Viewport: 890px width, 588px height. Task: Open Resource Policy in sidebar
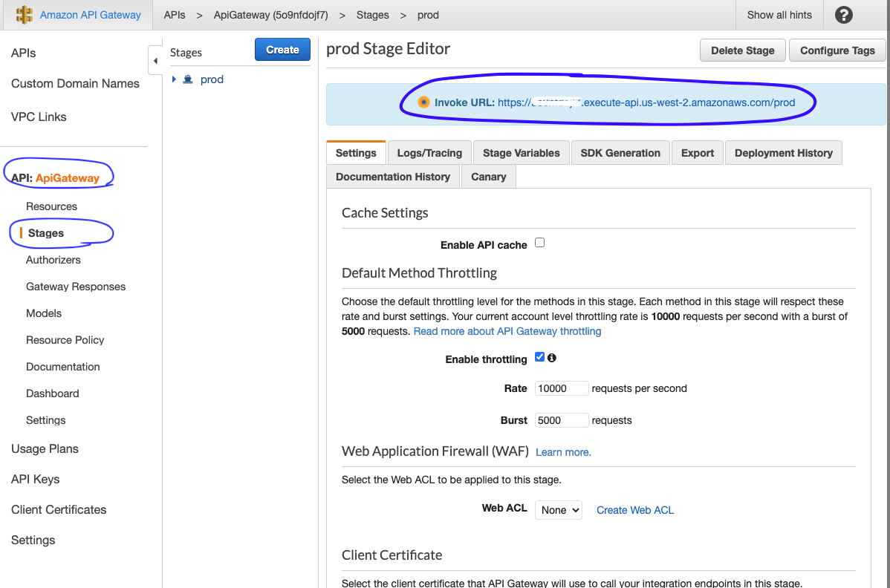(x=65, y=340)
